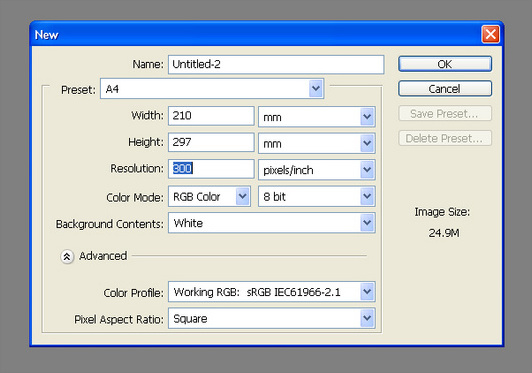Open the Pixel Aspect Ratio Square dropdown
The height and width of the screenshot is (373, 532).
pos(272,318)
